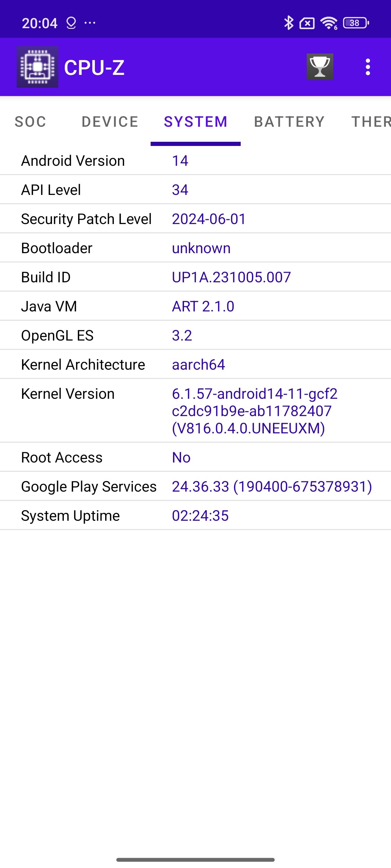The image size is (391, 868).
Task: Tap the notification bubble status icon
Action: click(x=71, y=23)
